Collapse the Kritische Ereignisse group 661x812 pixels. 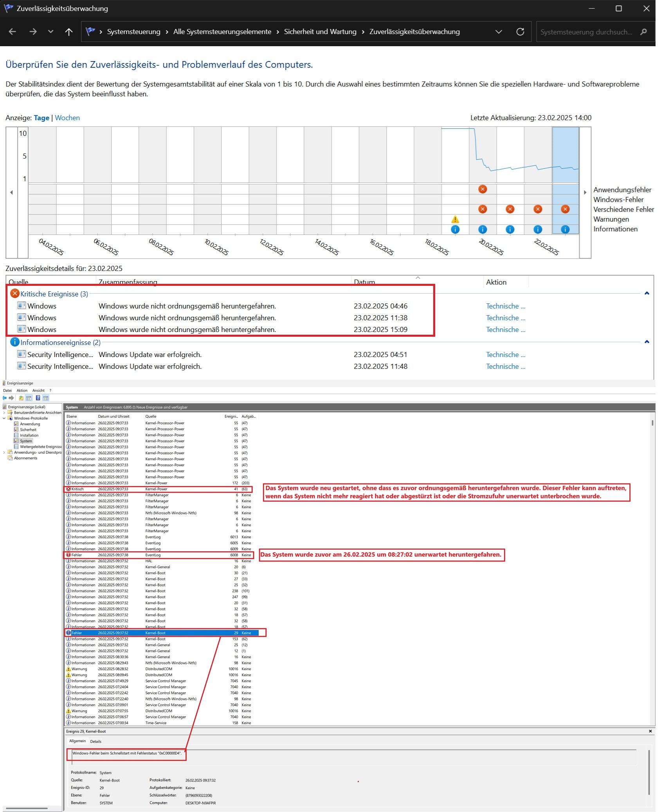(x=647, y=293)
